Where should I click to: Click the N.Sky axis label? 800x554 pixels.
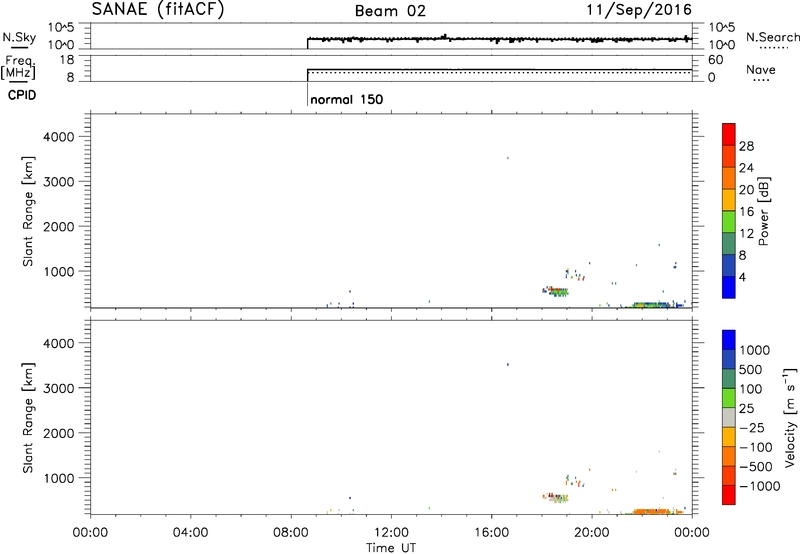(x=19, y=37)
